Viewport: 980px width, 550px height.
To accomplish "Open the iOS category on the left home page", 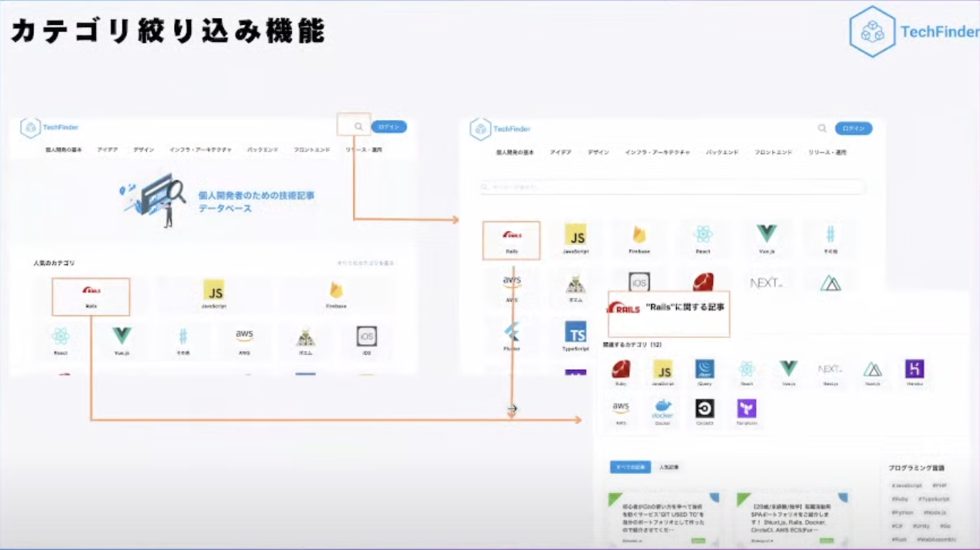I will click(366, 341).
